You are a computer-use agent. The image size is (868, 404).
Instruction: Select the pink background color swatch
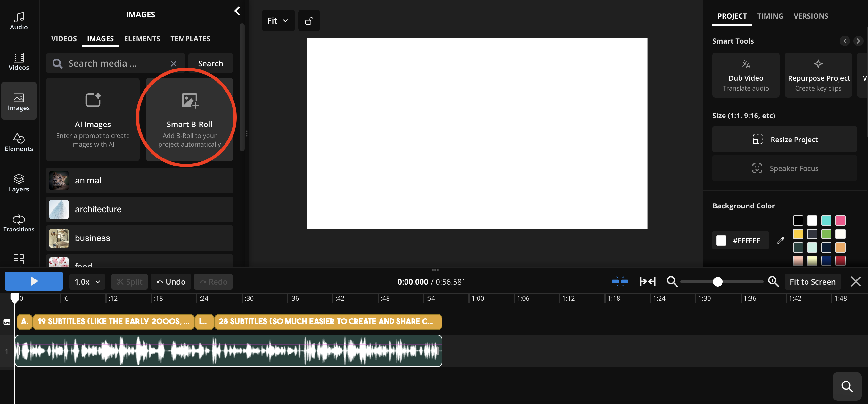click(x=840, y=221)
